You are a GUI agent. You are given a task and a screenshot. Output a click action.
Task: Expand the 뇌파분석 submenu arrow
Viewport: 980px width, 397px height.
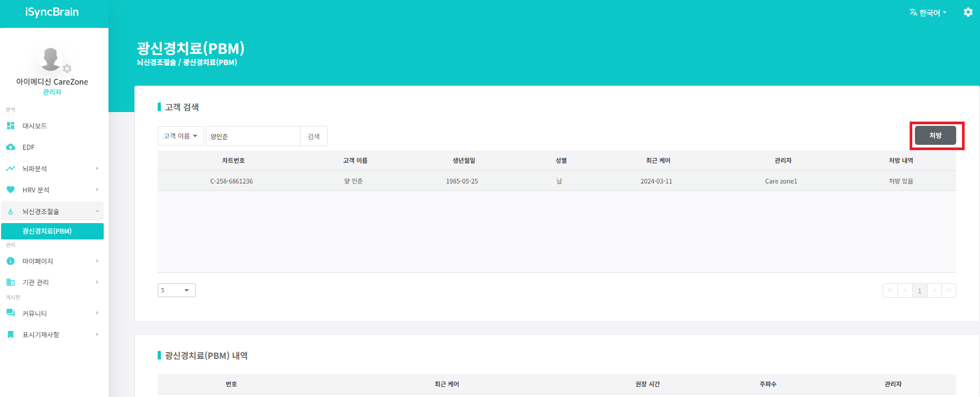[x=97, y=169]
